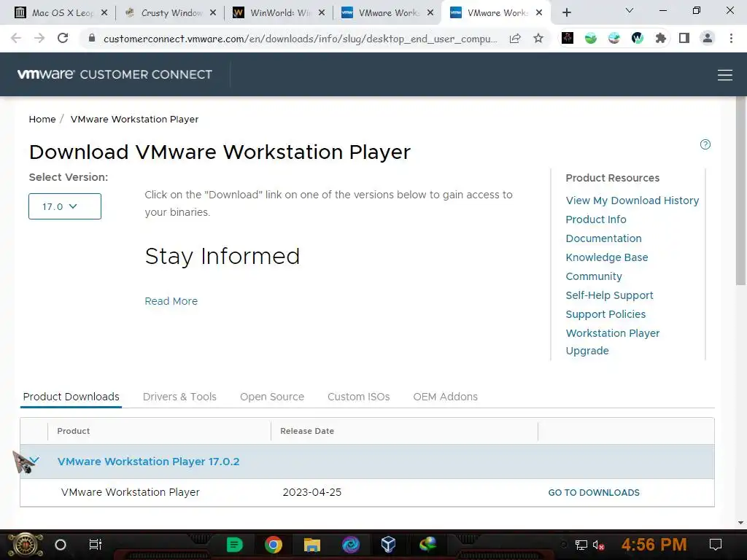Click the 4:56 PM taskbar clock

(654, 544)
